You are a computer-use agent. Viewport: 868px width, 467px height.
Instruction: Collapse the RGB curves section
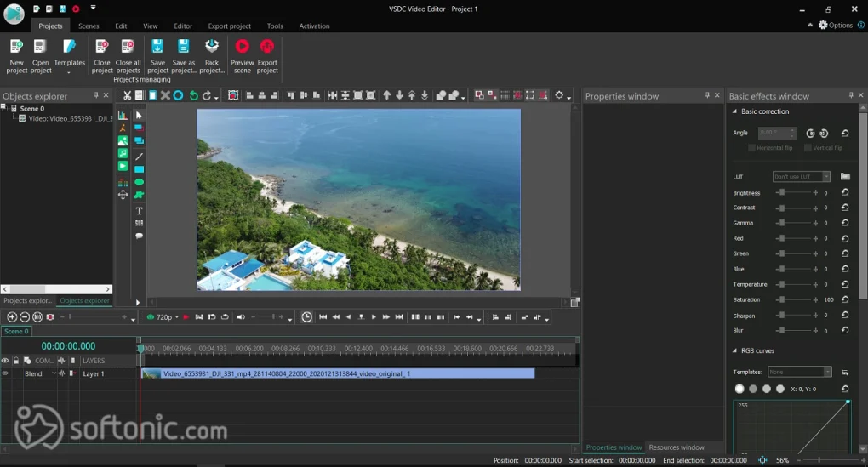734,350
